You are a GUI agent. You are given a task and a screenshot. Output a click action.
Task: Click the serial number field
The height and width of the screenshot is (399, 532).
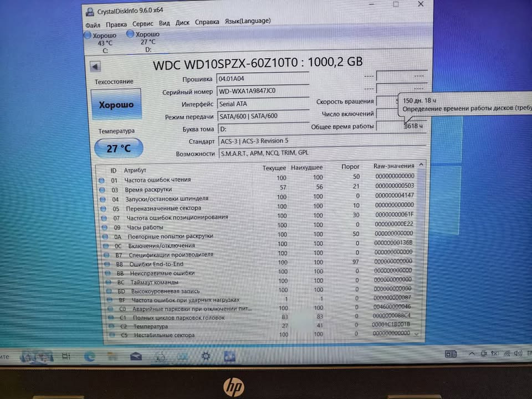[262, 91]
